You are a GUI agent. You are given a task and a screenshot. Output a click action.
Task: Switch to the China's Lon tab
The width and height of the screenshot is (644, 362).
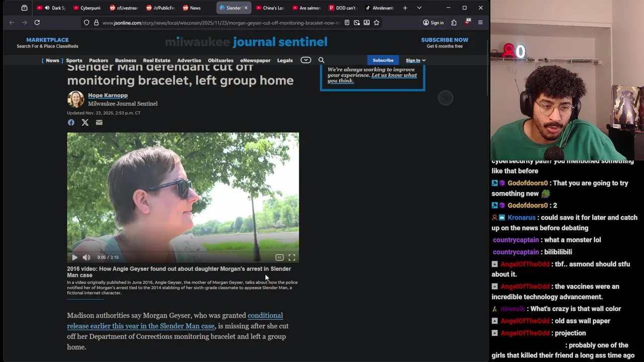270,8
